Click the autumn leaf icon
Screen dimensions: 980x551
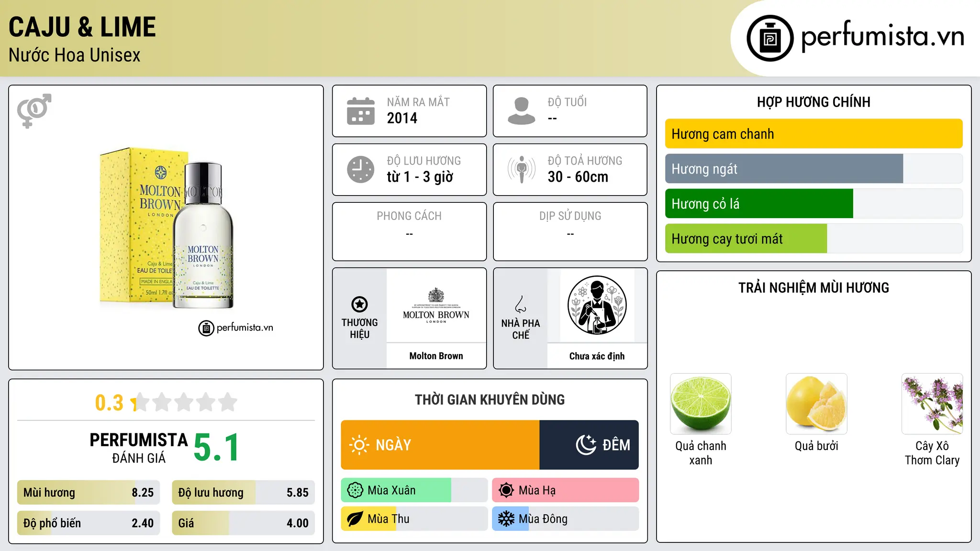pos(355,519)
